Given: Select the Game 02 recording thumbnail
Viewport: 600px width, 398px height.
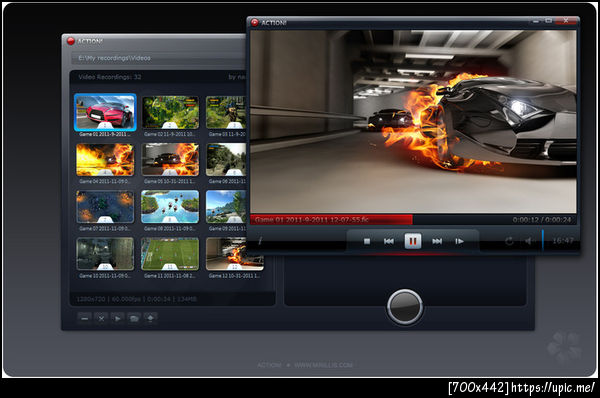Looking at the screenshot, I should (x=170, y=112).
